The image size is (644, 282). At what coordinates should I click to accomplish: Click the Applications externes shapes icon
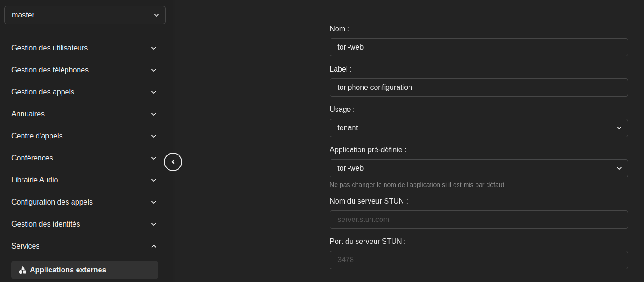click(x=22, y=270)
